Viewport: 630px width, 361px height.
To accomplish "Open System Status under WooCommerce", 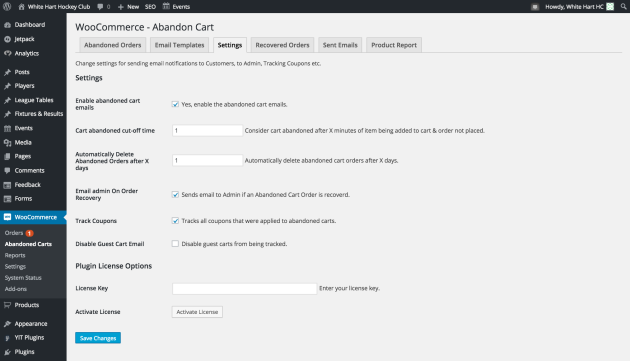I will [x=23, y=278].
